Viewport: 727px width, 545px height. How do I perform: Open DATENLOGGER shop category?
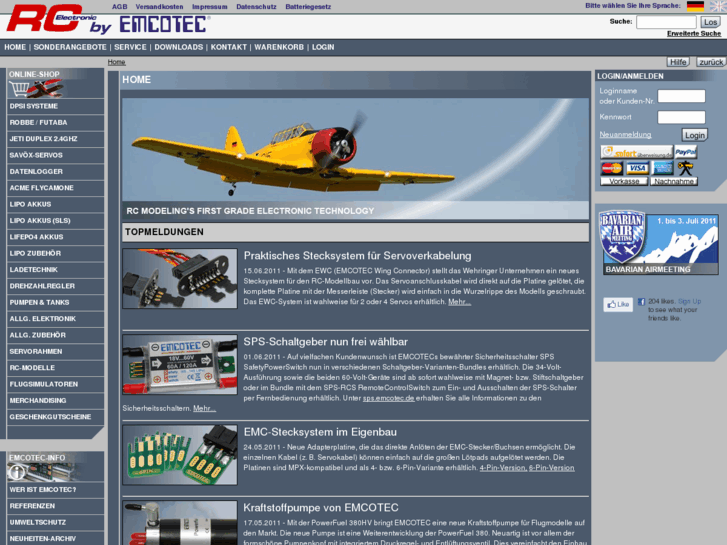56,172
